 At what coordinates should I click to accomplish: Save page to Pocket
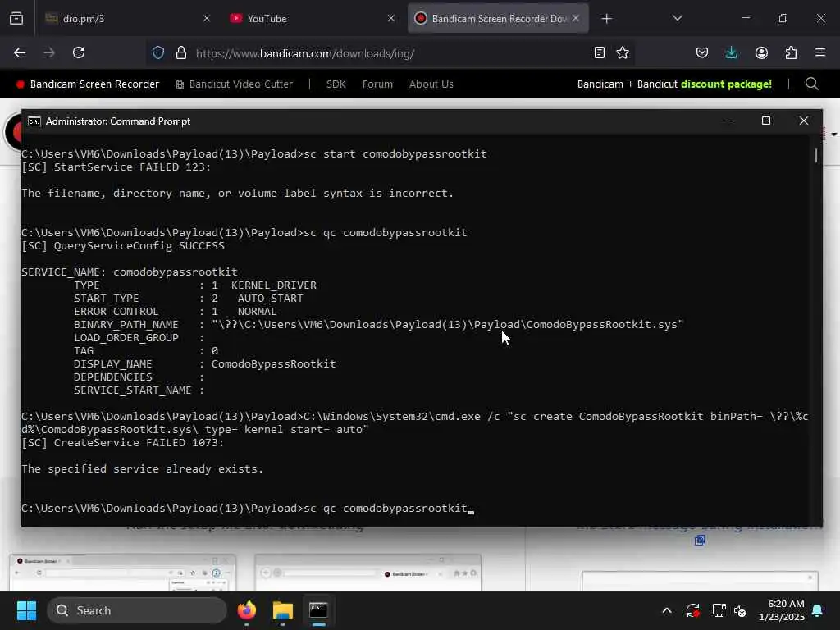702,53
